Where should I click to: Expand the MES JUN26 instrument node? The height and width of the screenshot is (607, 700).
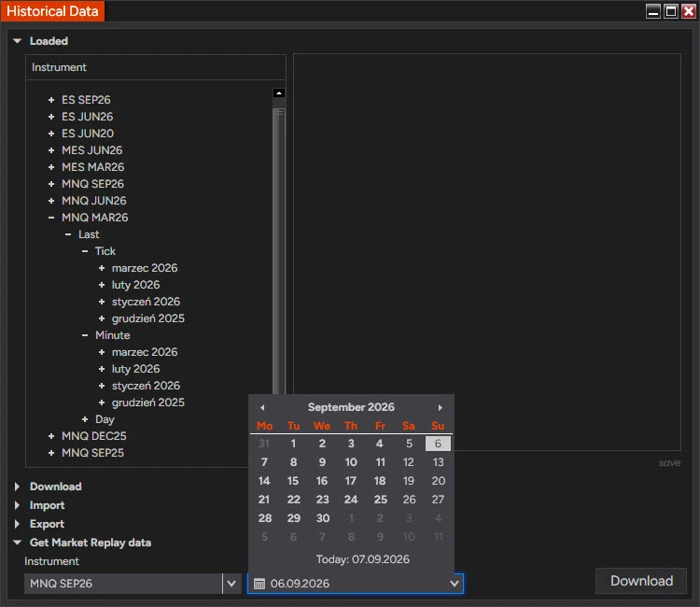pos(51,150)
